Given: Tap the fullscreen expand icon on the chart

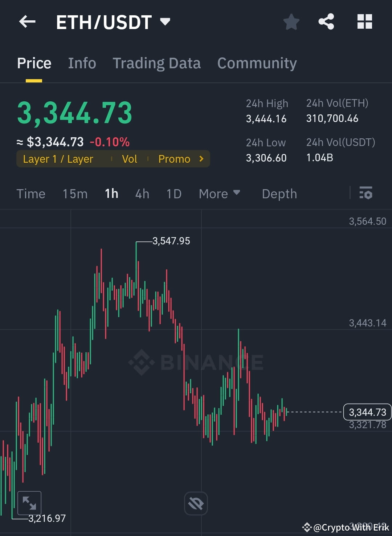Looking at the screenshot, I should point(29,503).
